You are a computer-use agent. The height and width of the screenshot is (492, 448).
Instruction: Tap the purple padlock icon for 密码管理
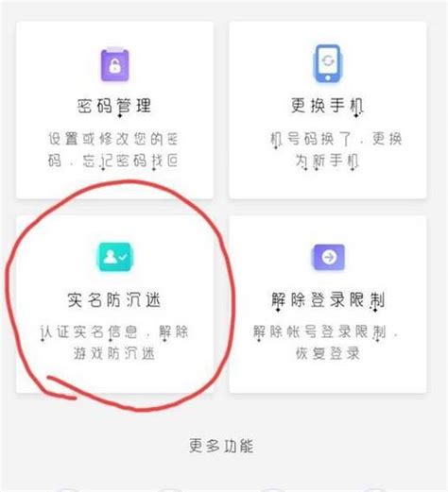(114, 64)
